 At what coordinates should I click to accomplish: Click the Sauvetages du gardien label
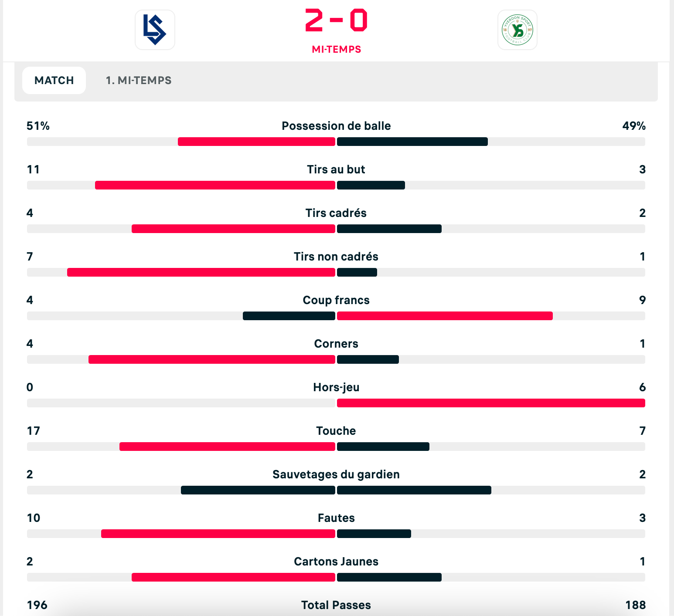tap(336, 474)
